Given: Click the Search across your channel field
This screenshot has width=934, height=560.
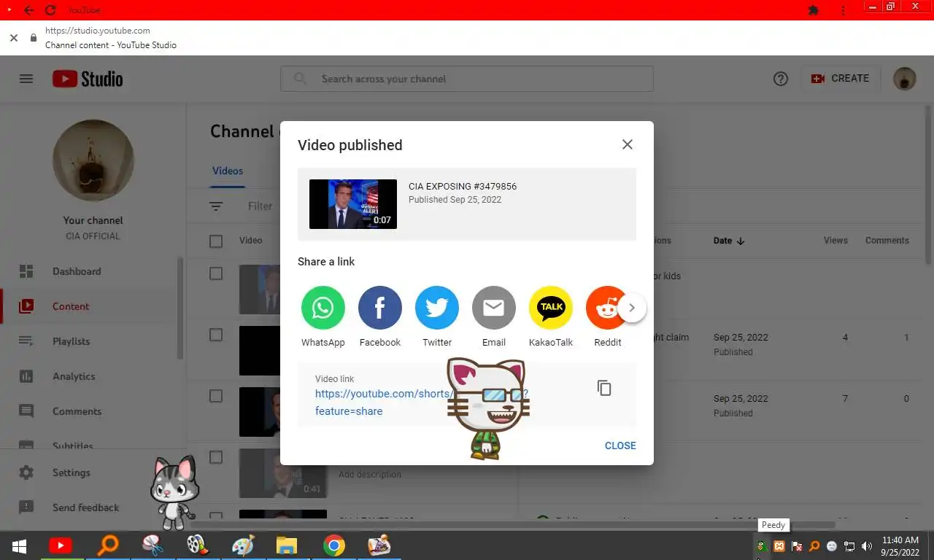Looking at the screenshot, I should coord(467,79).
